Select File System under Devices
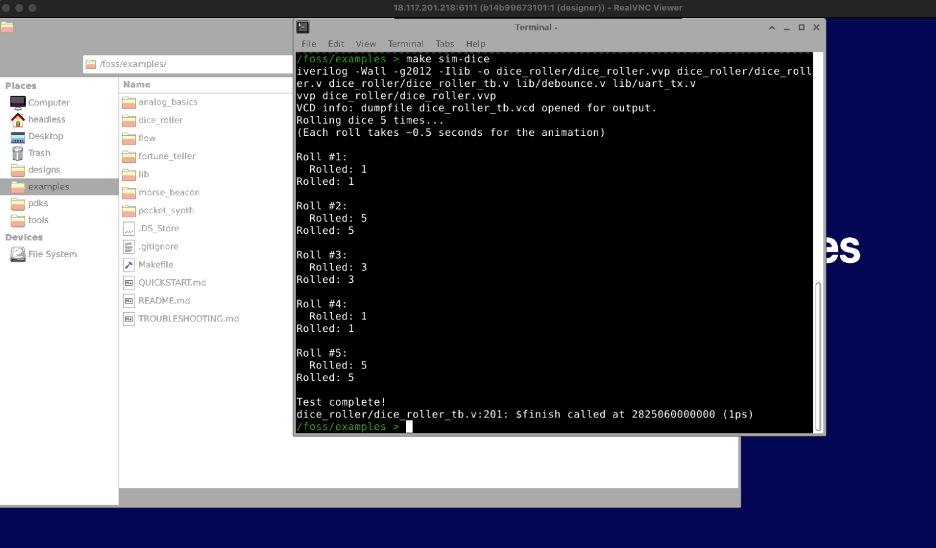Image resolution: width=936 pixels, height=548 pixels. [51, 254]
